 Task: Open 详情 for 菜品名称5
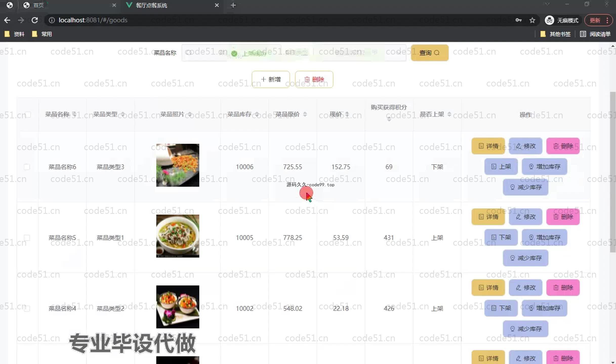488,217
